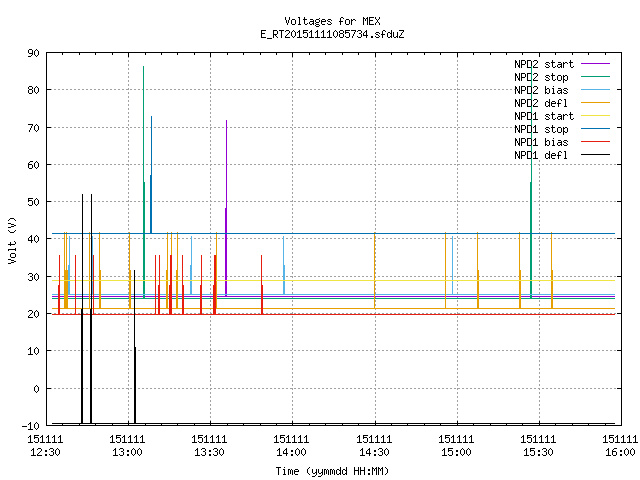640x480 pixels.
Task: Click the 'NPD1 defl' legend label
Action: tap(541, 156)
